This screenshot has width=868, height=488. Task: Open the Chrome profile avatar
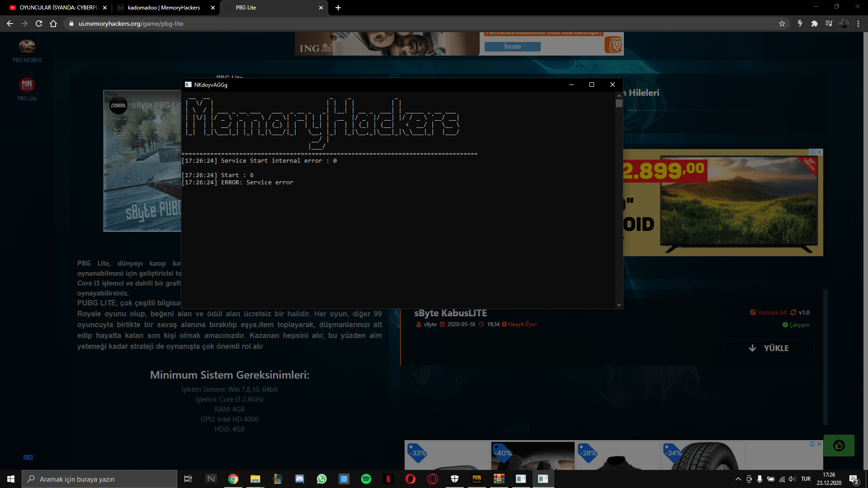844,23
